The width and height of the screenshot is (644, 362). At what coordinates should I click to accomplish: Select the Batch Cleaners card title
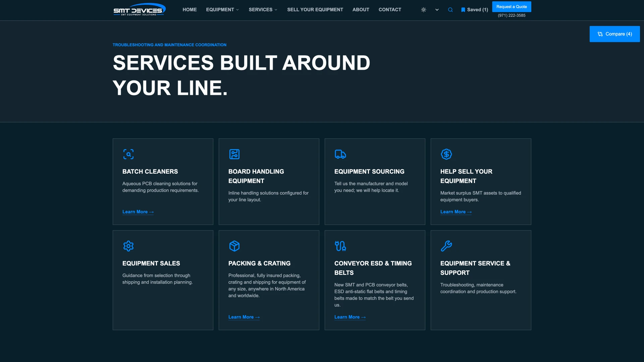150,172
